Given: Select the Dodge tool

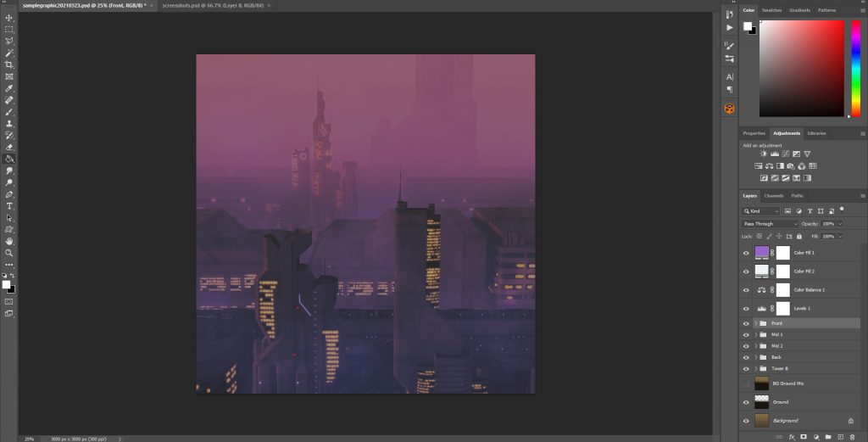Looking at the screenshot, I should pos(8,182).
